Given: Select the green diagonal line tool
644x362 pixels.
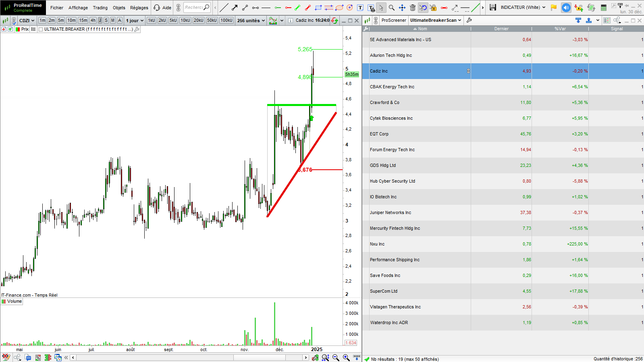Looking at the screenshot, I should click(x=476, y=7).
